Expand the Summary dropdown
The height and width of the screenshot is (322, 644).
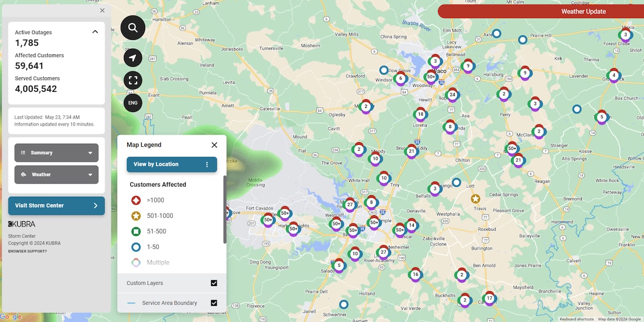[56, 153]
